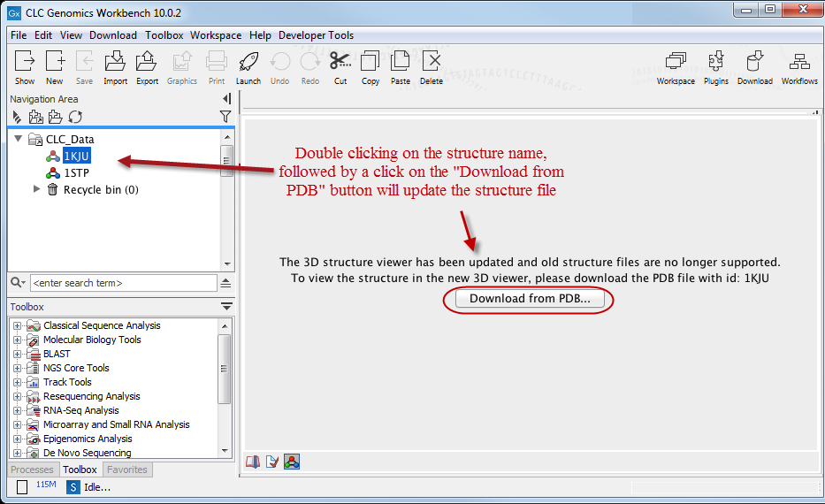The image size is (825, 504).
Task: Switch to the Processes tab
Action: [x=32, y=470]
